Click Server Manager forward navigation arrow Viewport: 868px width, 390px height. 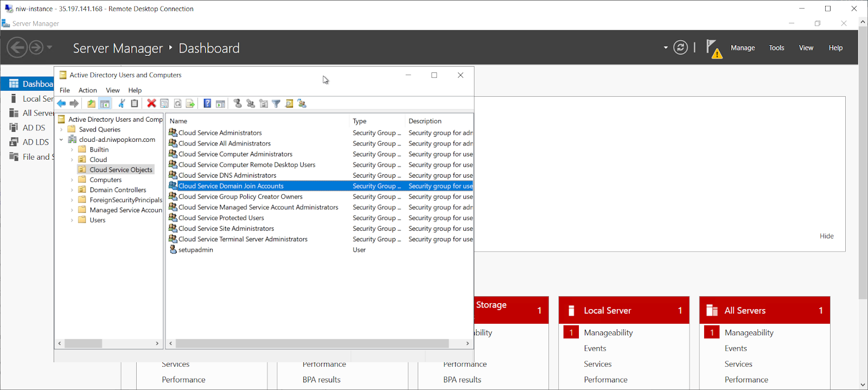coord(36,47)
